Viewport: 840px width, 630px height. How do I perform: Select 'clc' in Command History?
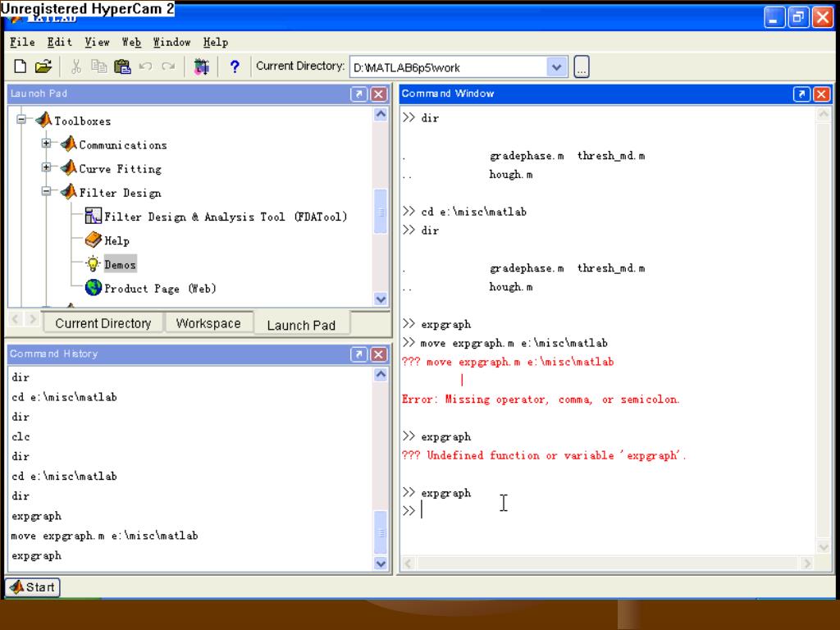coord(21,436)
